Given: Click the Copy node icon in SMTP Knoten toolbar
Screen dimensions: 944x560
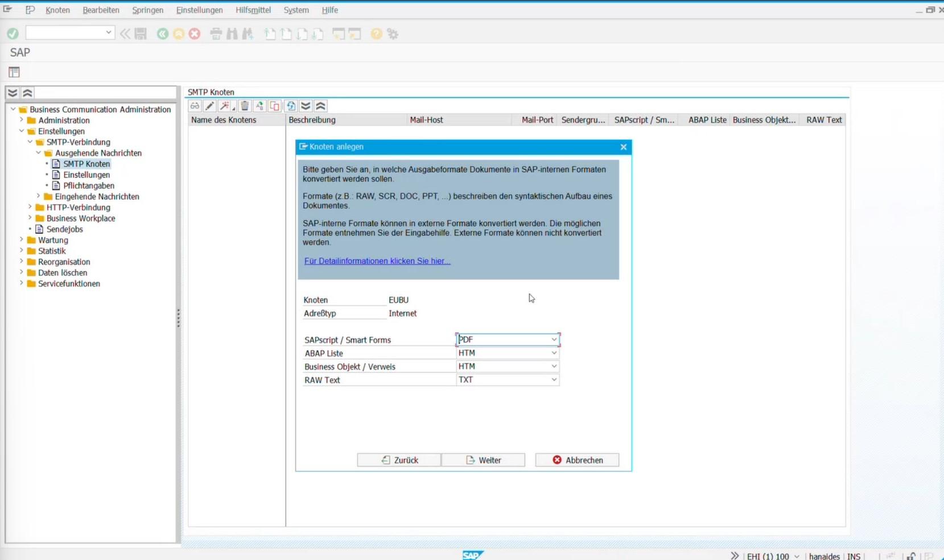Looking at the screenshot, I should click(275, 106).
